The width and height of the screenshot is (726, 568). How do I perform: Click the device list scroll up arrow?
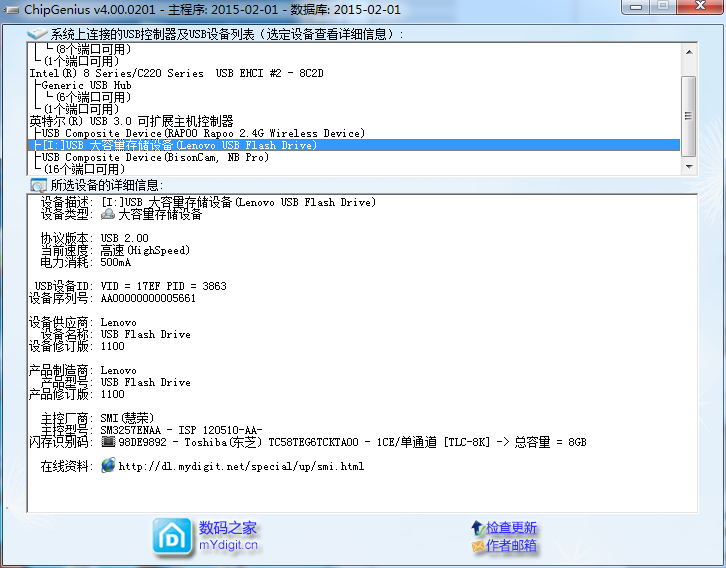pos(689,52)
